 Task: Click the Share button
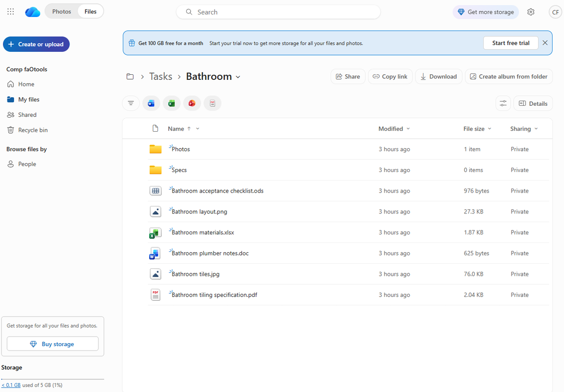(x=348, y=76)
